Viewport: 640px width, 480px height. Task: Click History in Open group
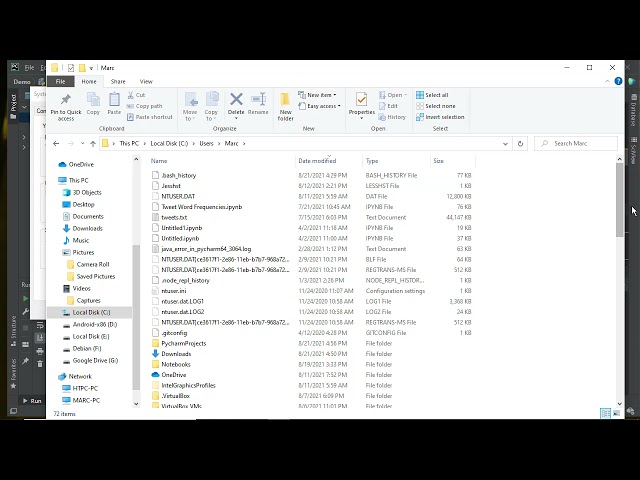coord(392,117)
